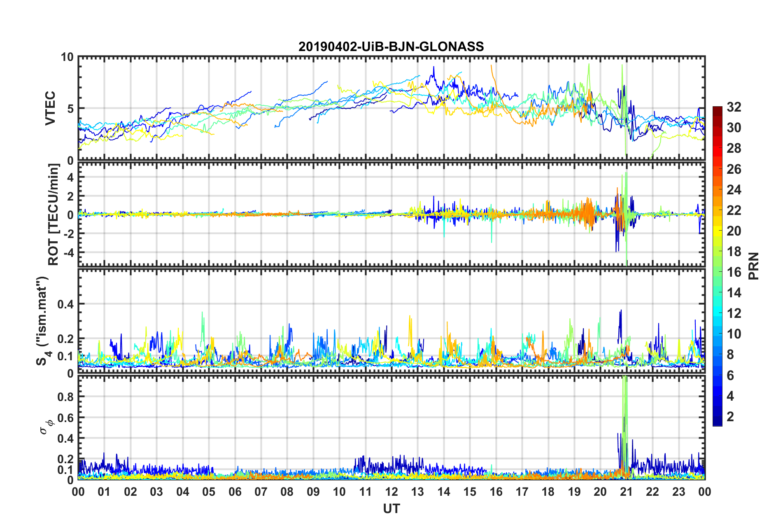Click the 10 tick on VTEC axis
Image resolution: width=783 pixels, height=532 pixels.
tap(67, 57)
